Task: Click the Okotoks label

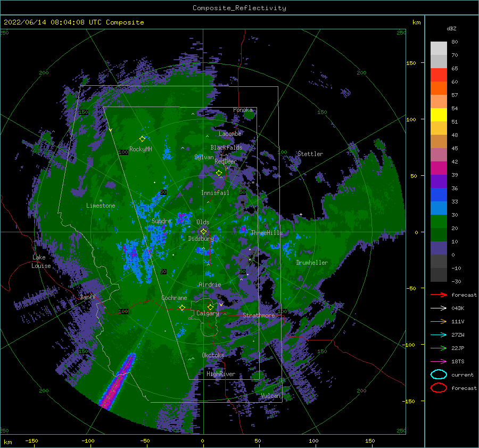Action: coord(213,355)
